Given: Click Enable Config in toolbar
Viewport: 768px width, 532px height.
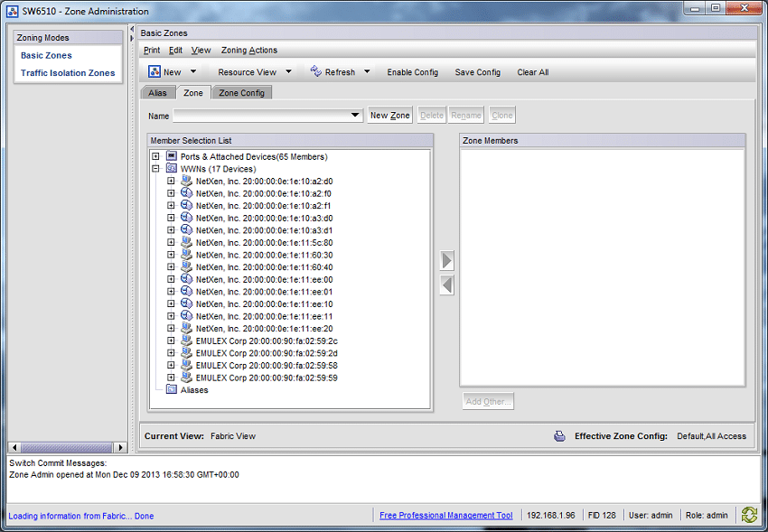Looking at the screenshot, I should tap(412, 72).
